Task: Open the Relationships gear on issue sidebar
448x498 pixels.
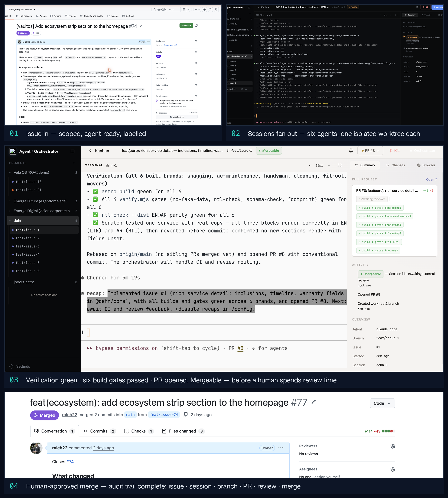Action: pyautogui.click(x=196, y=85)
